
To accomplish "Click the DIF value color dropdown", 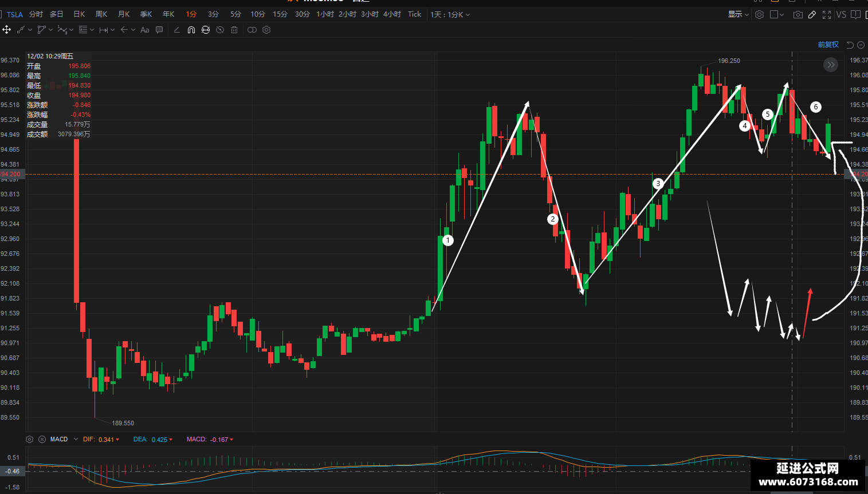I will [117, 440].
